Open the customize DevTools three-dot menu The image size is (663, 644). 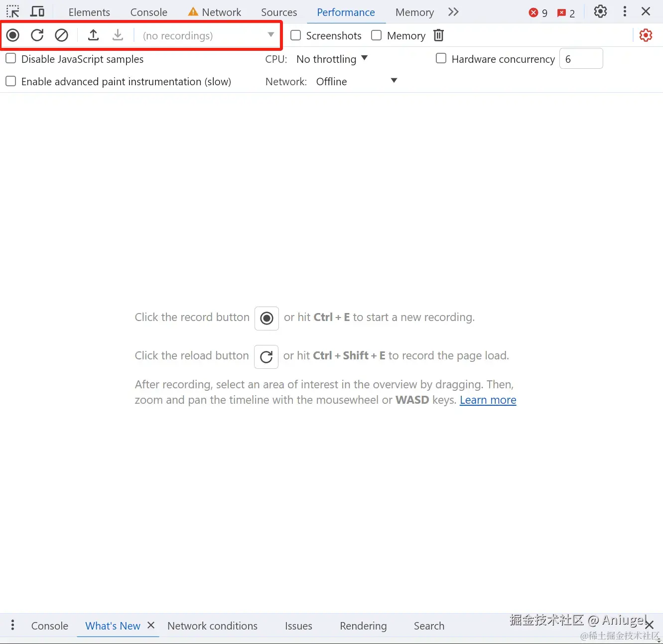click(625, 11)
